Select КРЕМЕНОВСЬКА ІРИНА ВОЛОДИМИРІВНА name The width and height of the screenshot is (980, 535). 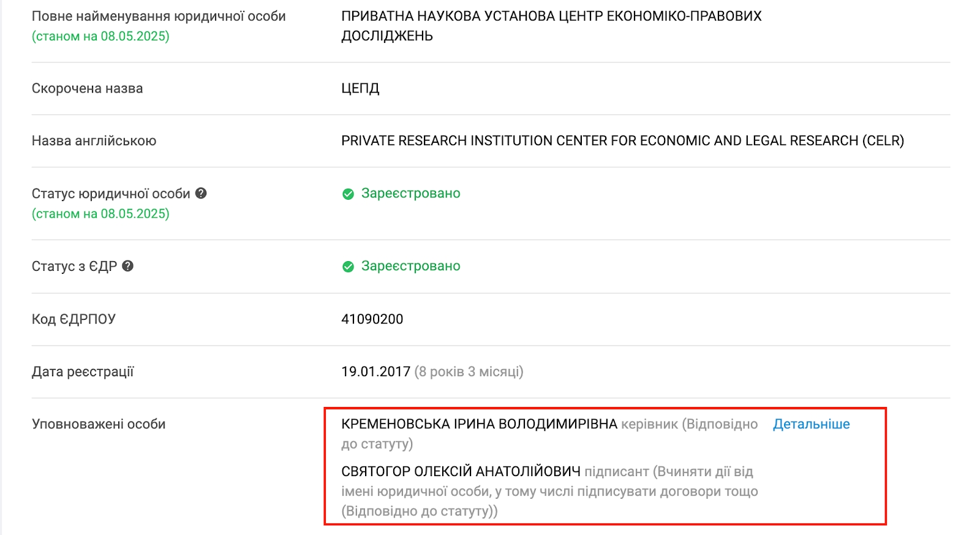coord(480,424)
